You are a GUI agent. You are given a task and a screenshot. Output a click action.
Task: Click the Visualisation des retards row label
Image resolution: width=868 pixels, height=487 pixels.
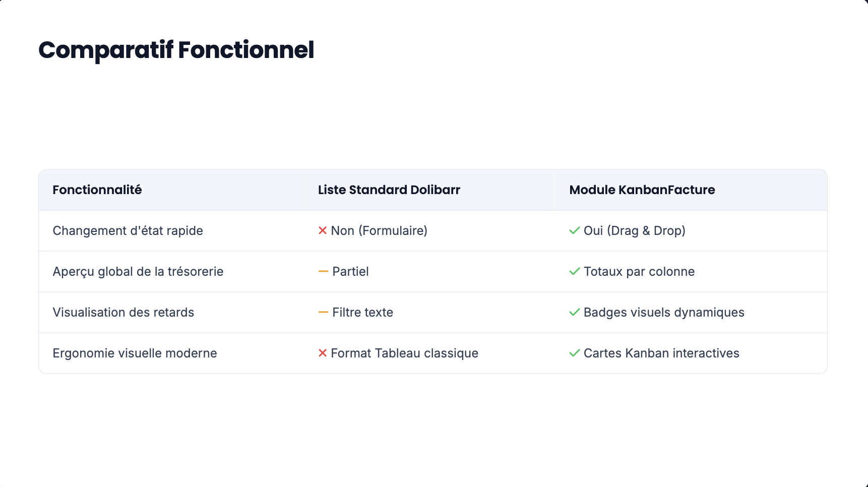pos(123,313)
